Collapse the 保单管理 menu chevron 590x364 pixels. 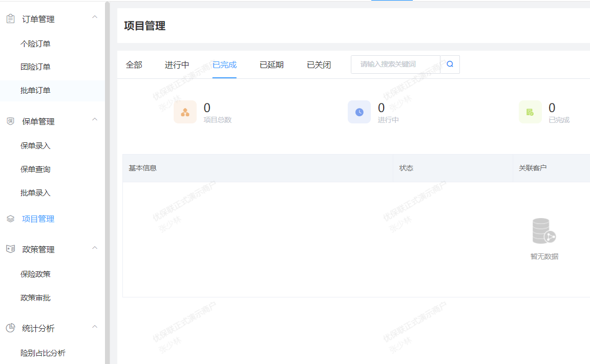click(x=95, y=119)
